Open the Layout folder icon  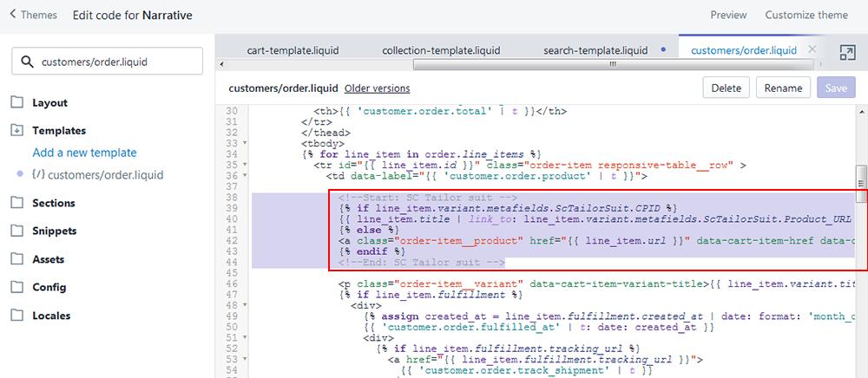coord(17,102)
